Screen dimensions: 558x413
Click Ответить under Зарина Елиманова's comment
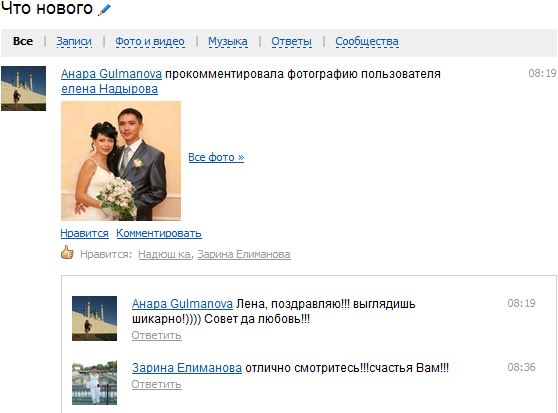pyautogui.click(x=157, y=385)
